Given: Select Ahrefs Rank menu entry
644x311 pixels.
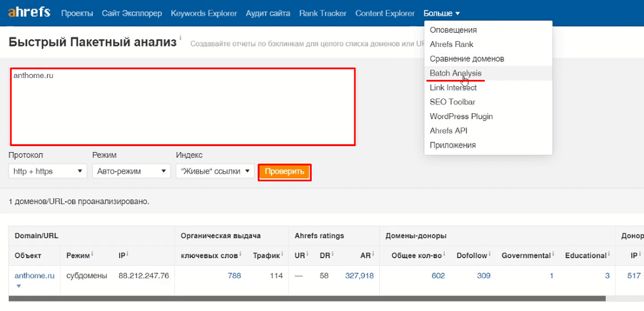Looking at the screenshot, I should pyautogui.click(x=488, y=44).
